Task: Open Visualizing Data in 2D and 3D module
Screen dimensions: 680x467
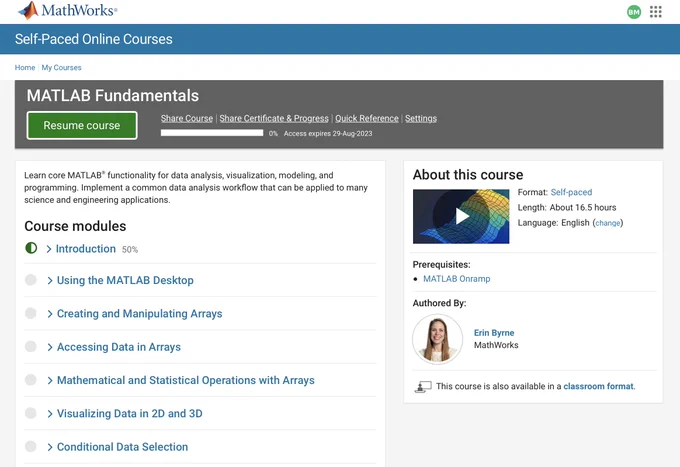Action: [x=130, y=414]
